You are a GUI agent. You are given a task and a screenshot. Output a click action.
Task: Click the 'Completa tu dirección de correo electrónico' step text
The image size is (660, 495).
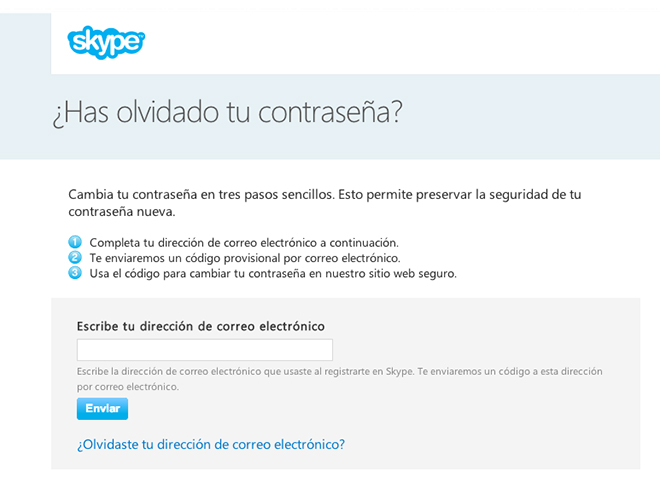pos(244,242)
